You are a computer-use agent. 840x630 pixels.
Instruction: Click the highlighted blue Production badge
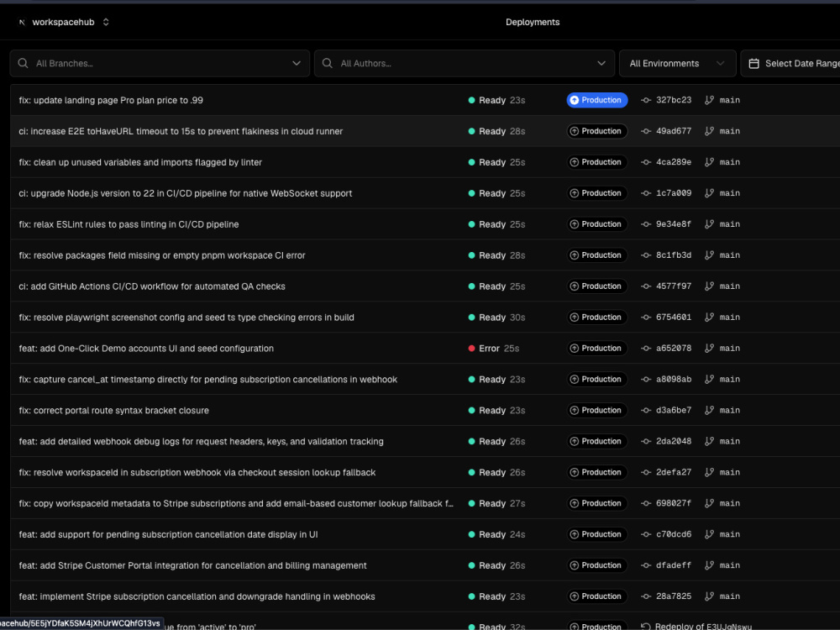(596, 100)
